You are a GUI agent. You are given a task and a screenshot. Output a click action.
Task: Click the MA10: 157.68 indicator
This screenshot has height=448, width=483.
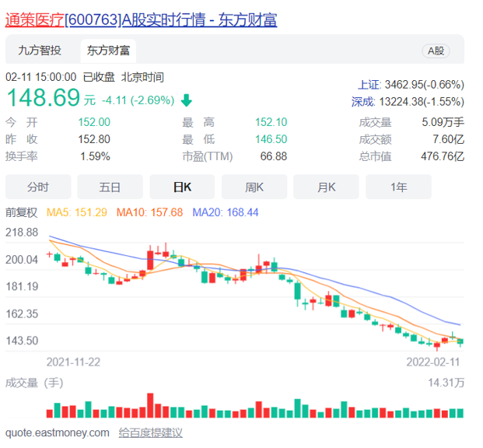pos(149,212)
